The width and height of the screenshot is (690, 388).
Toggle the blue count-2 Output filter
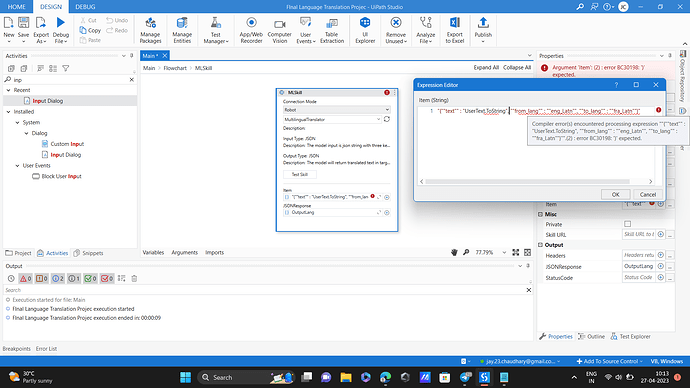[x=58, y=278]
